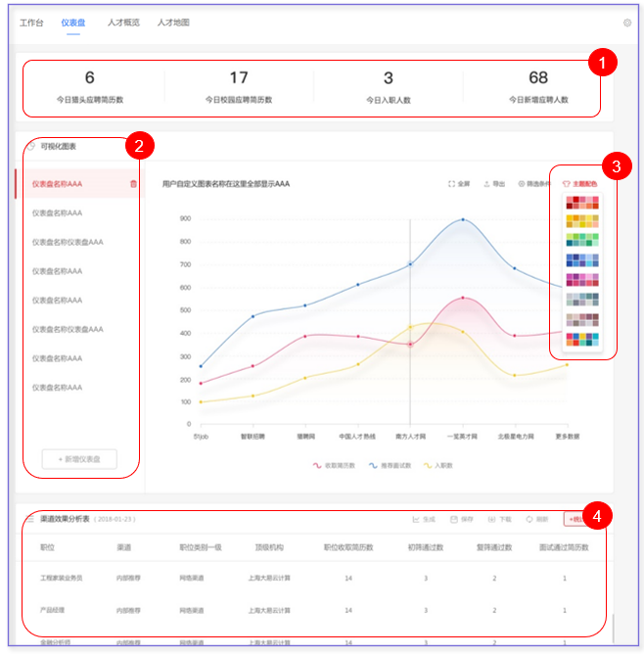
Task: Pick the green theme palette
Action: click(x=582, y=240)
